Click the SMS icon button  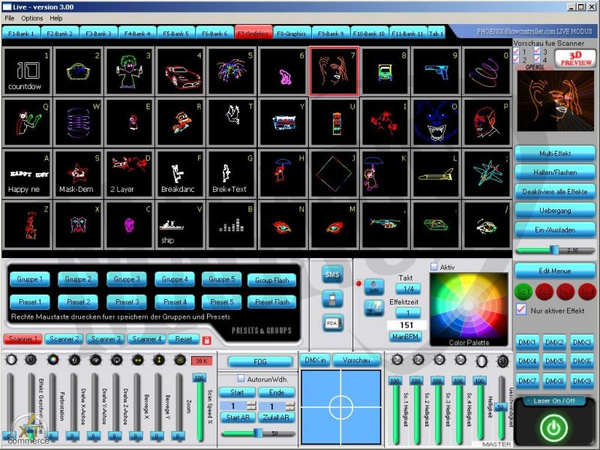pos(334,275)
